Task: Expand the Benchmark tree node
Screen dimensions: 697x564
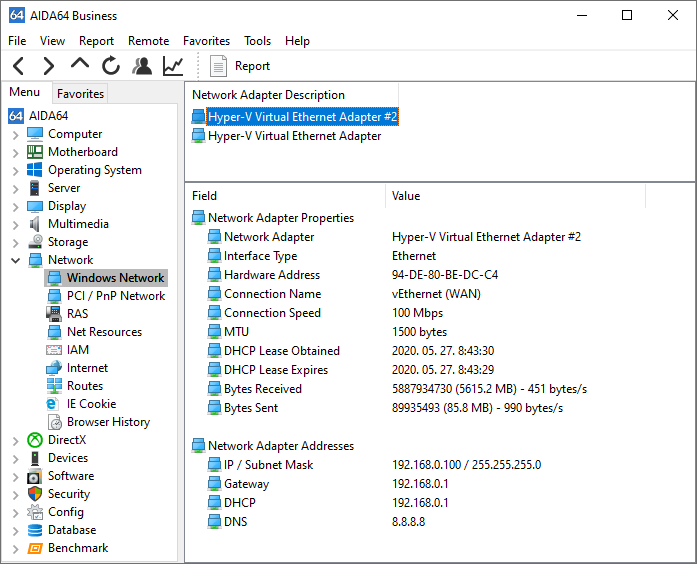Action: 16,549
